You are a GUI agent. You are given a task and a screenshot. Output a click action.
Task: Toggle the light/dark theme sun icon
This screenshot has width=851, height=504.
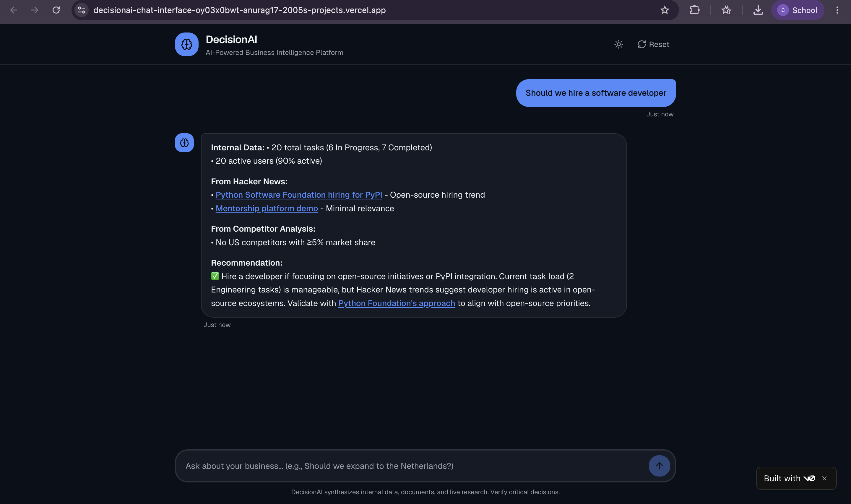(618, 45)
